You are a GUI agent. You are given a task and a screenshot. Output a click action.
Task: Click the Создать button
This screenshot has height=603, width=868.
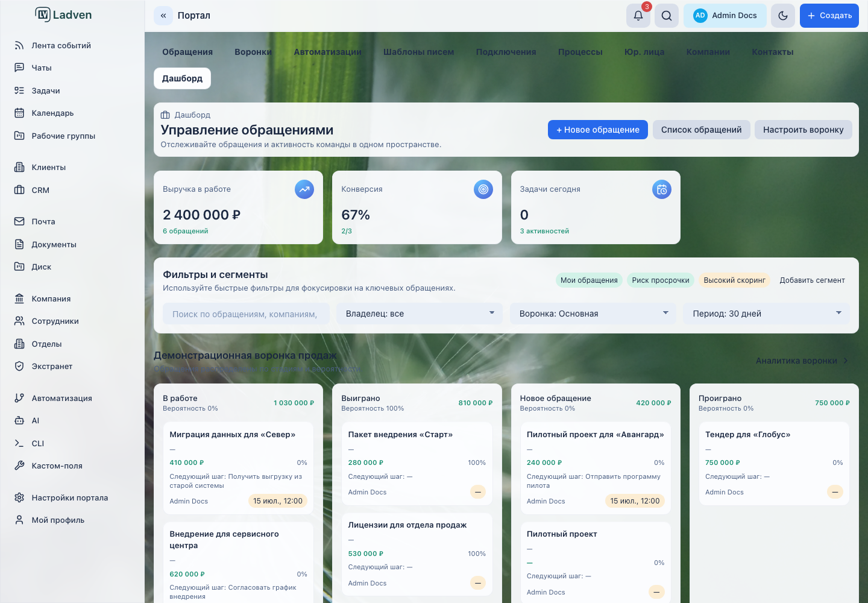click(x=829, y=16)
